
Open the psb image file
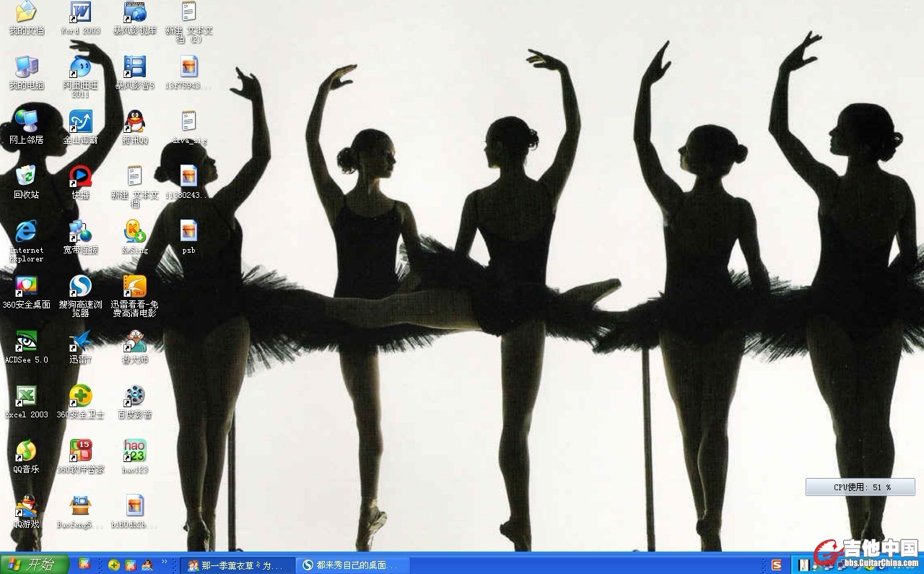(x=188, y=232)
